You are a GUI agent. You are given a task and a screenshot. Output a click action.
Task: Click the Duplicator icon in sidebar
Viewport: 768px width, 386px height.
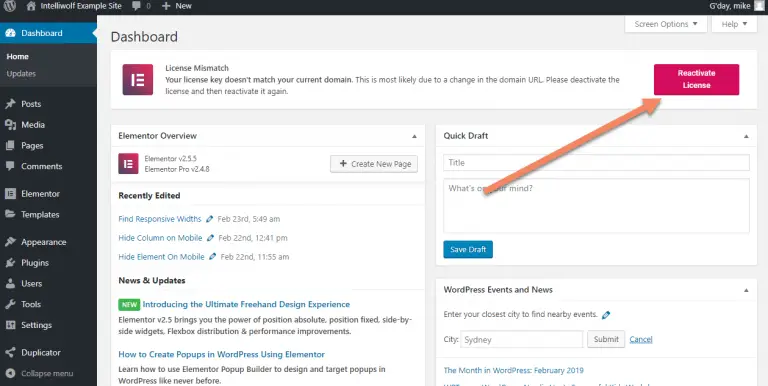point(10,352)
